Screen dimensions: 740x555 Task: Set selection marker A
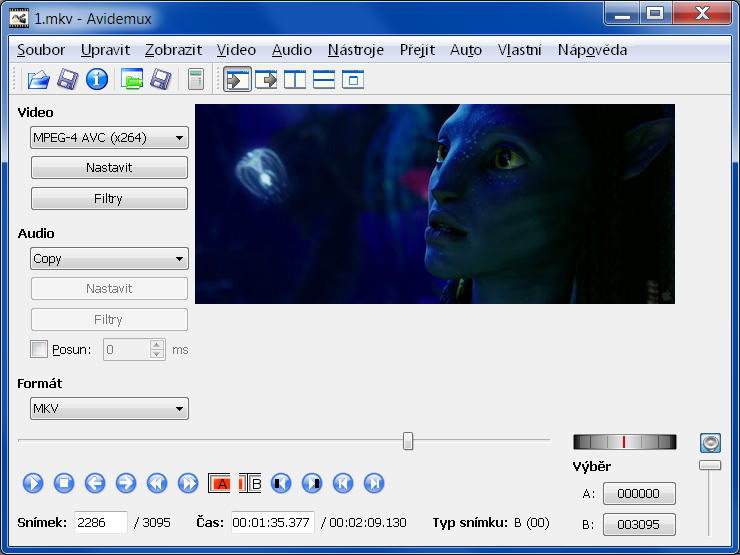coord(219,483)
